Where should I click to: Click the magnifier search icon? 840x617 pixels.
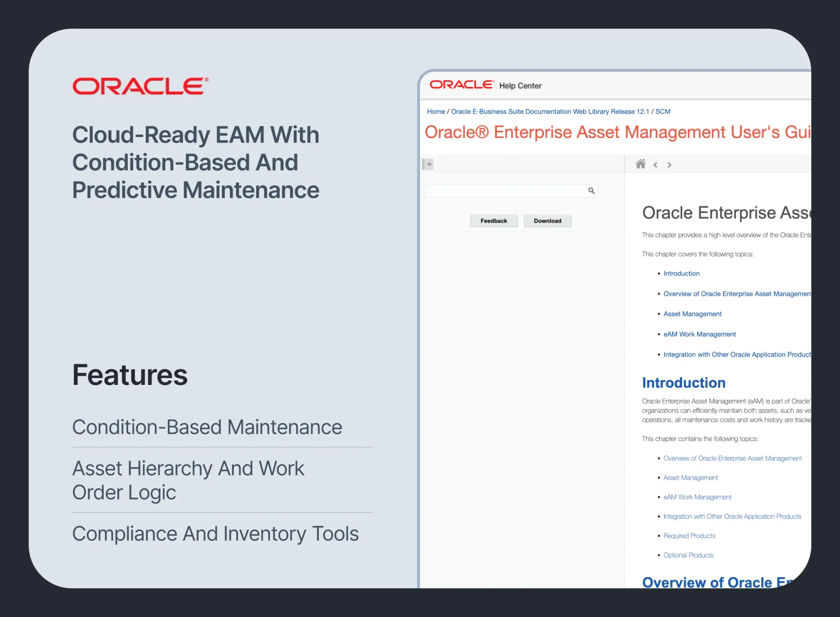click(x=591, y=191)
